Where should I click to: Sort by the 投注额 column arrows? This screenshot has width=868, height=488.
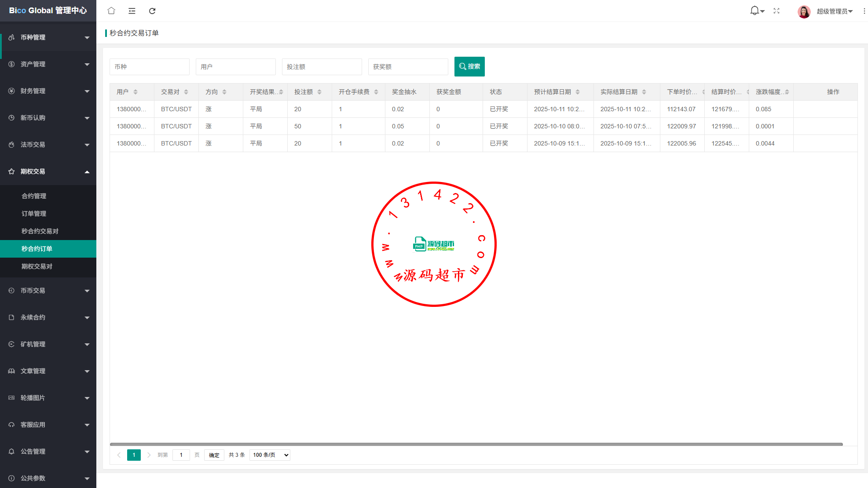pos(319,92)
